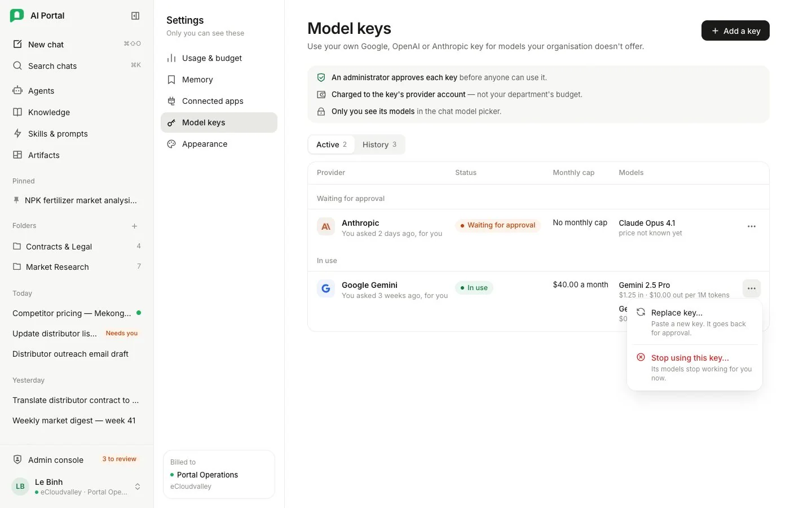Click the Waiting for approval status badge
The height and width of the screenshot is (508, 812).
pyautogui.click(x=498, y=225)
